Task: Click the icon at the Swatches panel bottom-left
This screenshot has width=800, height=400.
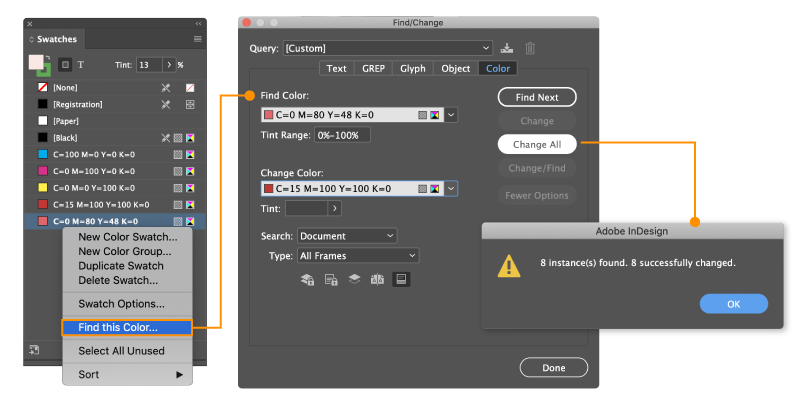Action: (34, 350)
